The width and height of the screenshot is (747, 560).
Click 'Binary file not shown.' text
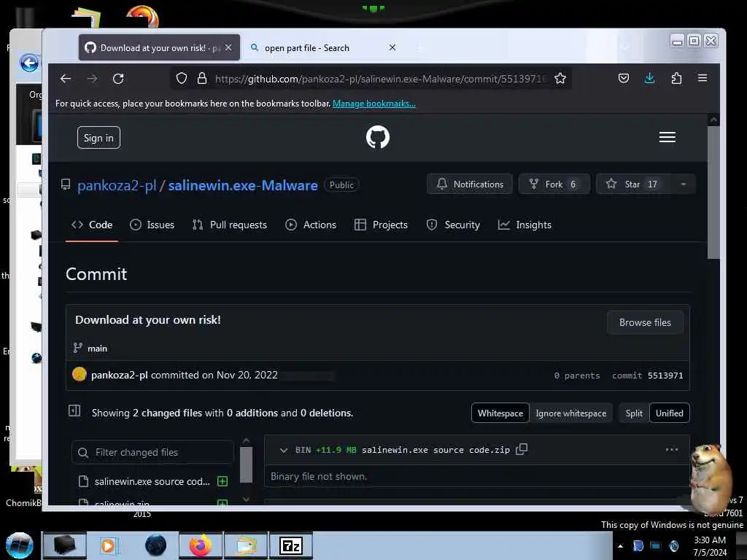319,477
